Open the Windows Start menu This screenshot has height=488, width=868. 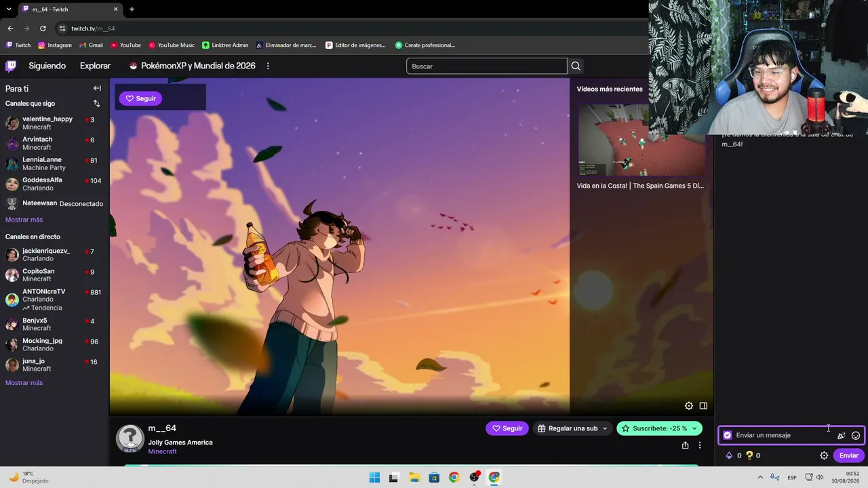374,477
